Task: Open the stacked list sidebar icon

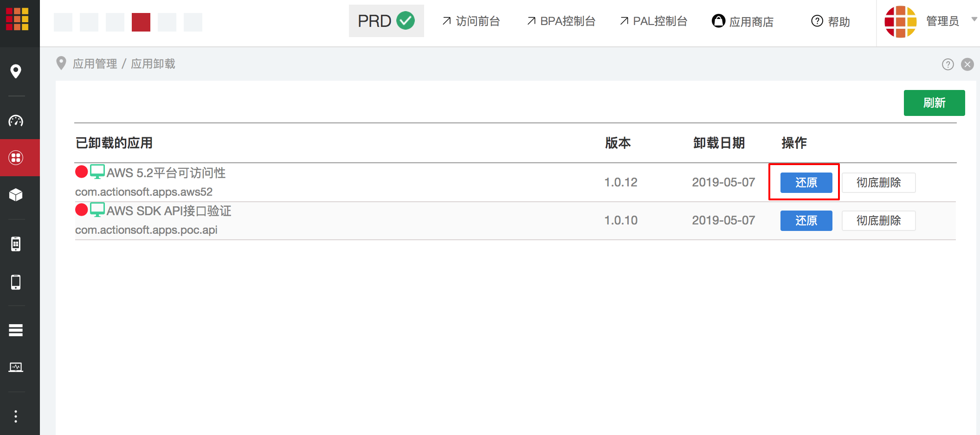Action: point(16,330)
